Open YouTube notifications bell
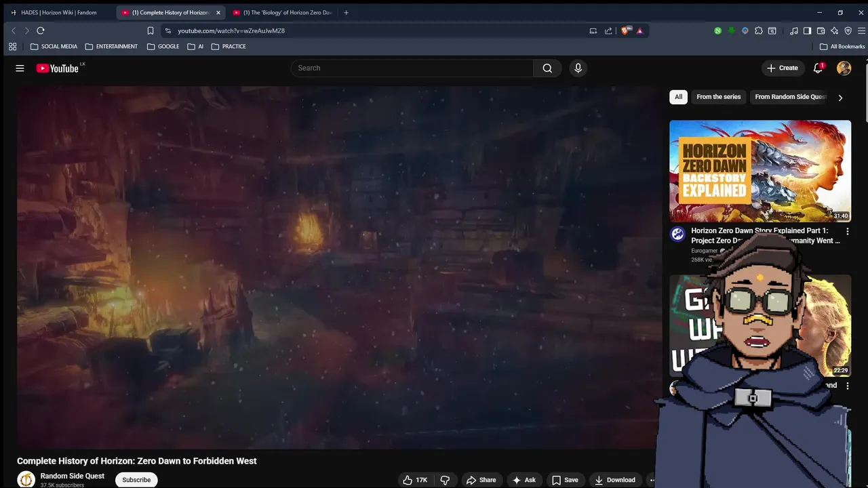 (818, 68)
